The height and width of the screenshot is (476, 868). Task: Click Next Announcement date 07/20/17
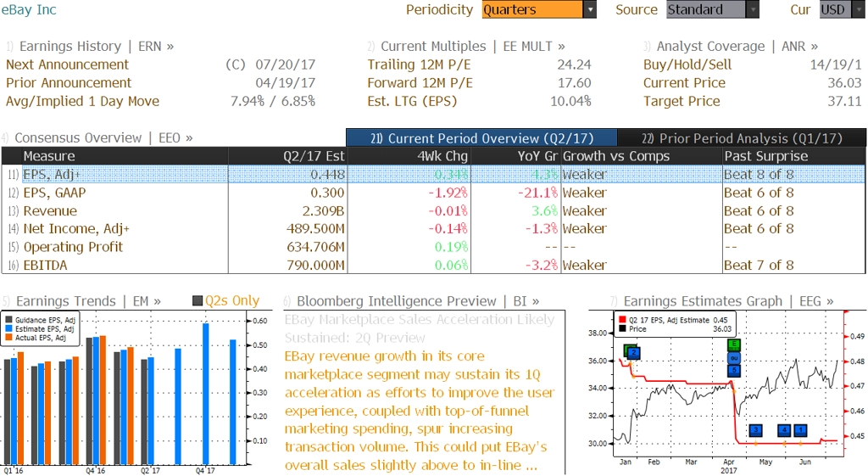tap(285, 64)
